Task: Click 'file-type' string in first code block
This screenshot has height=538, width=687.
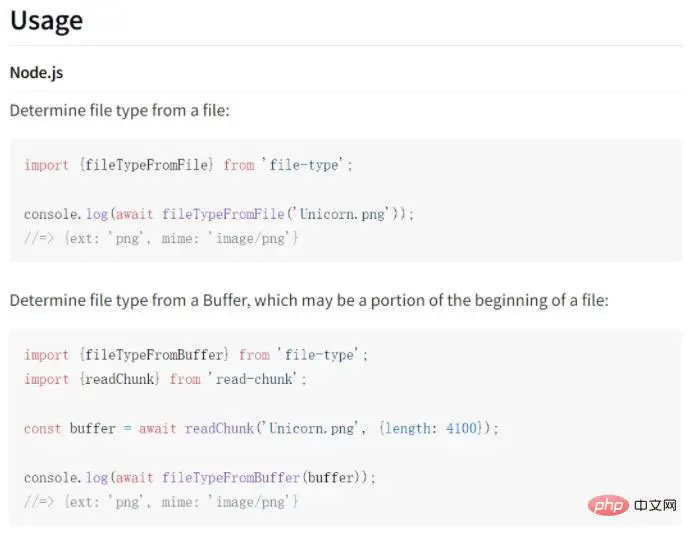Action: click(305, 165)
